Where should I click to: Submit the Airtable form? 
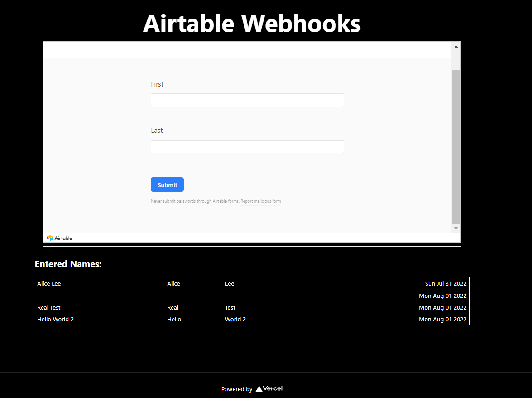(x=167, y=185)
